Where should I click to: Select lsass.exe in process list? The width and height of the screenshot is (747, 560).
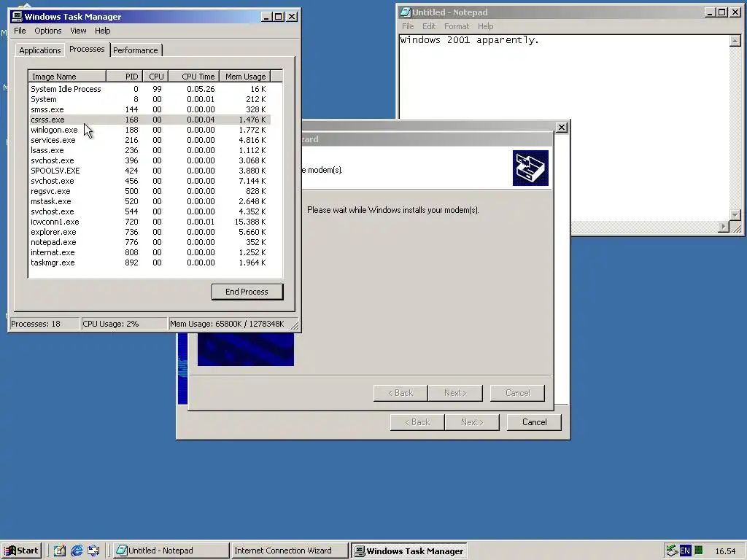coord(150,150)
